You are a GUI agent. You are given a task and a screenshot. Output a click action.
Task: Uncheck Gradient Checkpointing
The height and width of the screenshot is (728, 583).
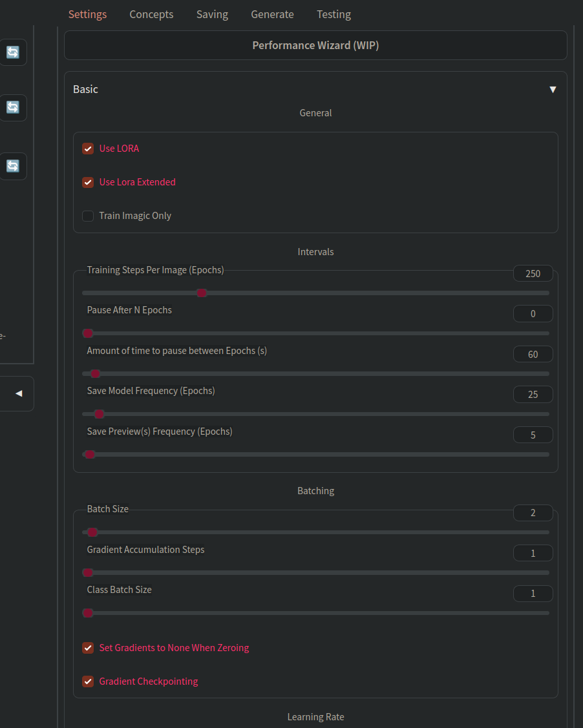88,681
